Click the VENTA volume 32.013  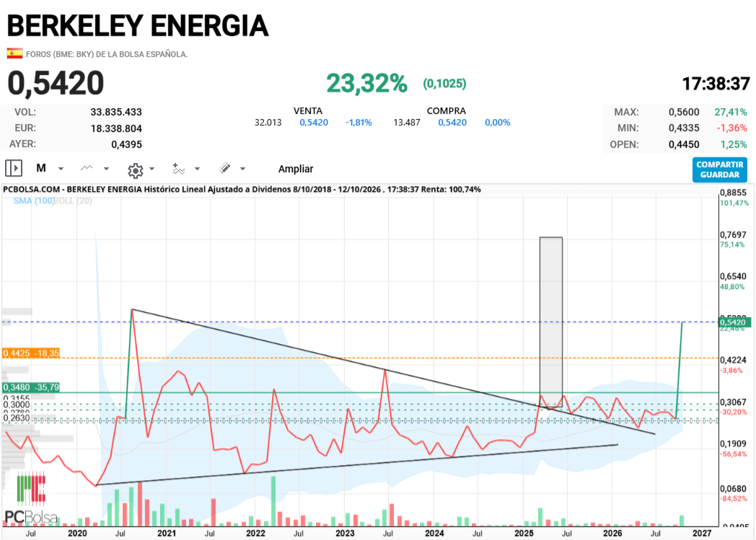click(268, 123)
